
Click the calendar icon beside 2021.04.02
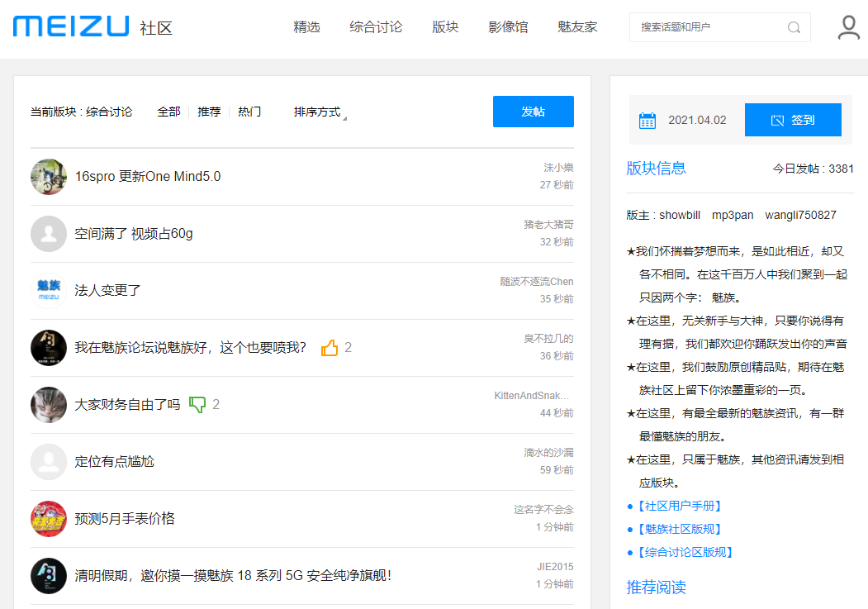(x=648, y=119)
